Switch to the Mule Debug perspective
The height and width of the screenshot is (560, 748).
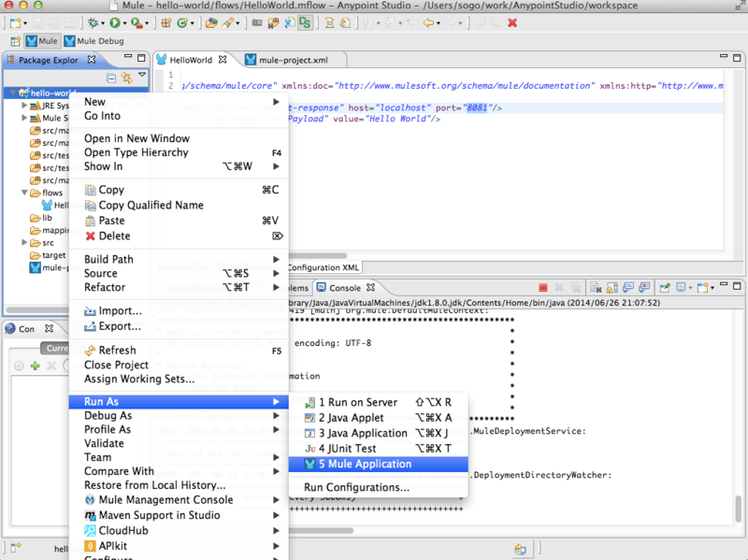(94, 41)
